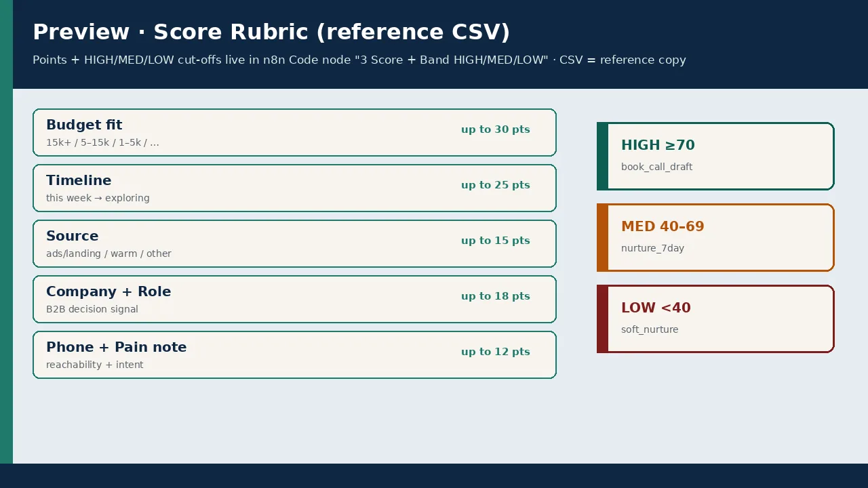
Task: Click the 'this week → exploring' description
Action: (x=98, y=198)
